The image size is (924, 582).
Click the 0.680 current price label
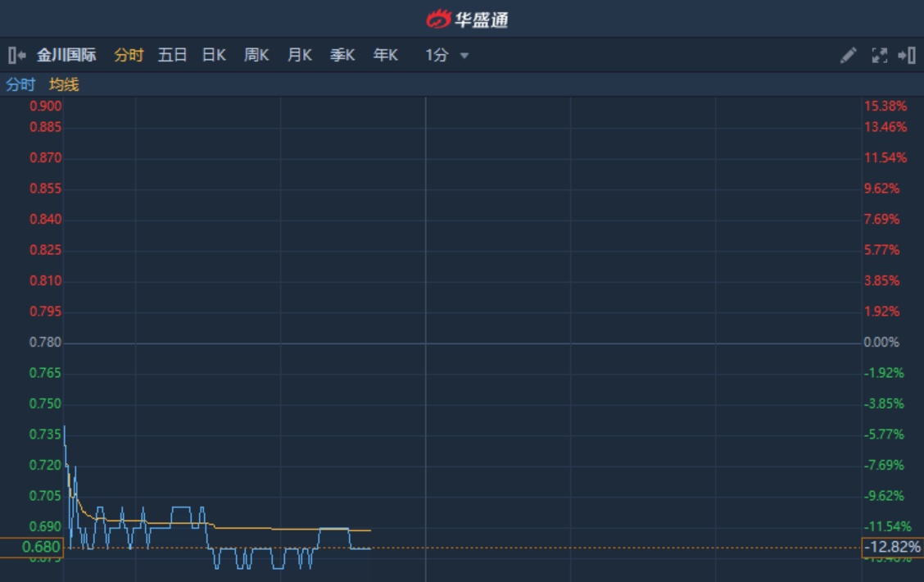tap(32, 548)
